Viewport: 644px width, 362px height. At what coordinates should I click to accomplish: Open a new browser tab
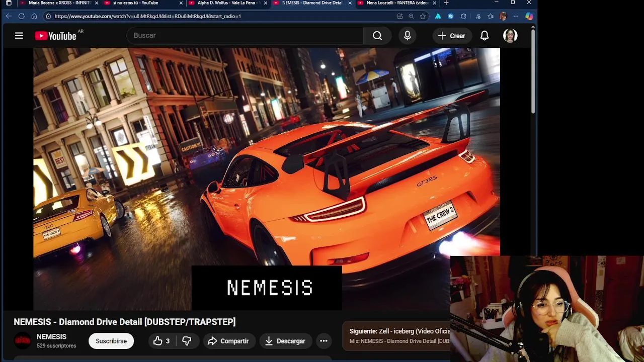(446, 3)
